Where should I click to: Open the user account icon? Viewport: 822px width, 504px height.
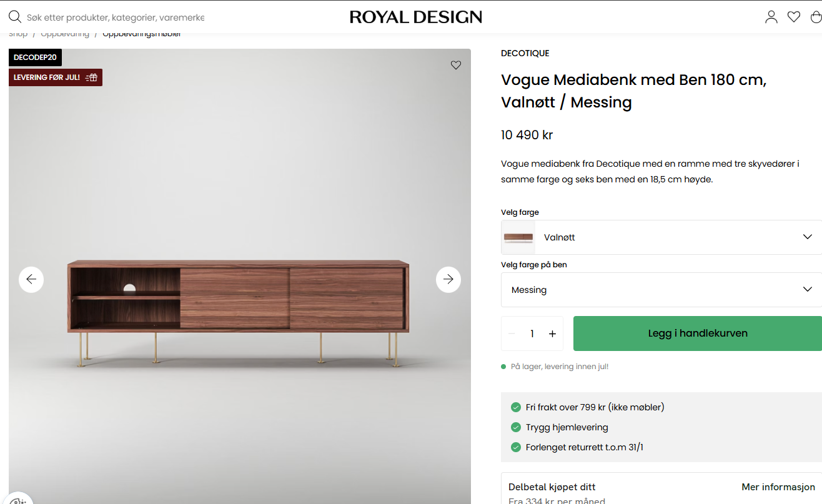771,17
